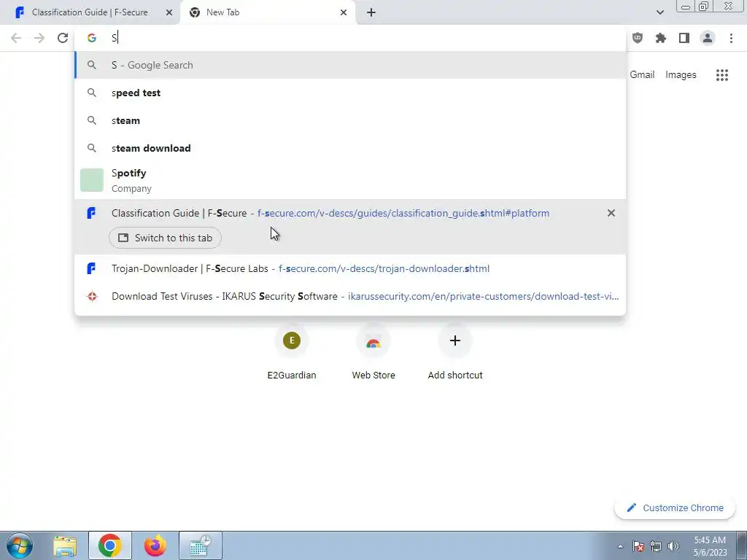Click the Spotify green thumbnail
Screen dimensions: 747x560
click(x=91, y=180)
